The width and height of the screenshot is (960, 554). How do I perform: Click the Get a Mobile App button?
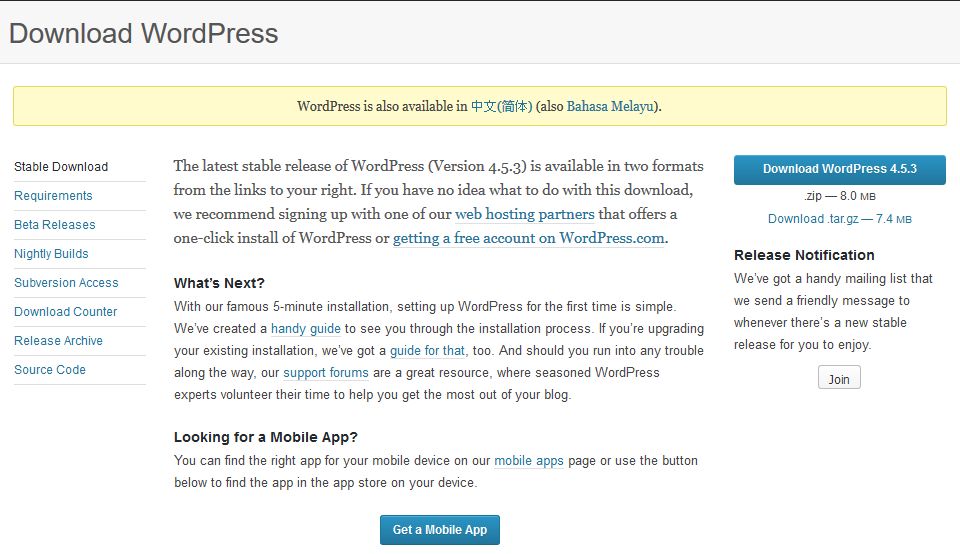tap(440, 530)
